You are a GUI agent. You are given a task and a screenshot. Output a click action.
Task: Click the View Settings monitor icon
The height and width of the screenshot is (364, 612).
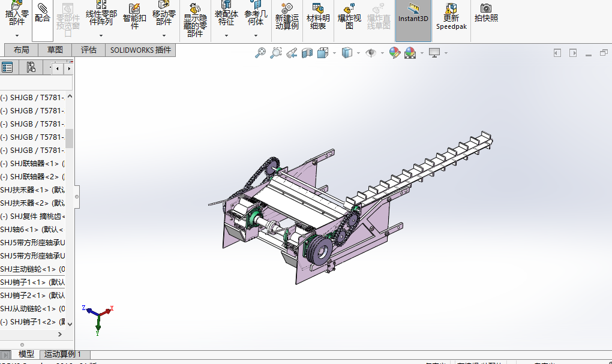click(x=434, y=53)
